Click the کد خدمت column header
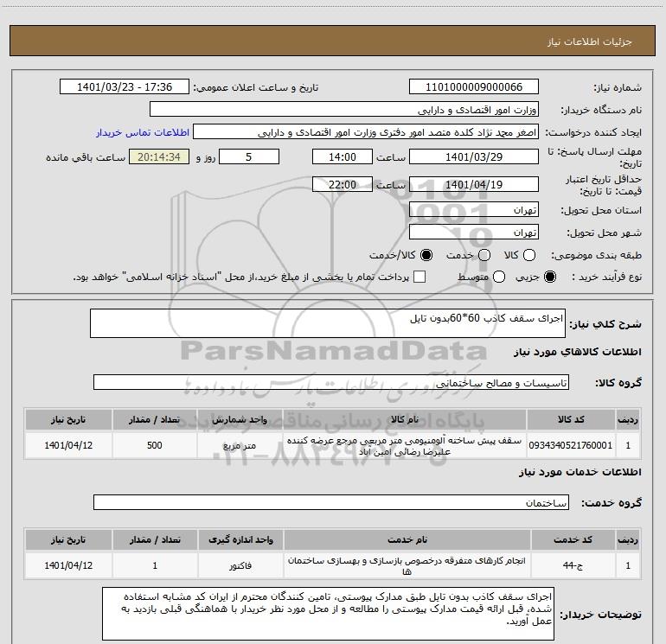This screenshot has width=666, height=644. [x=573, y=539]
